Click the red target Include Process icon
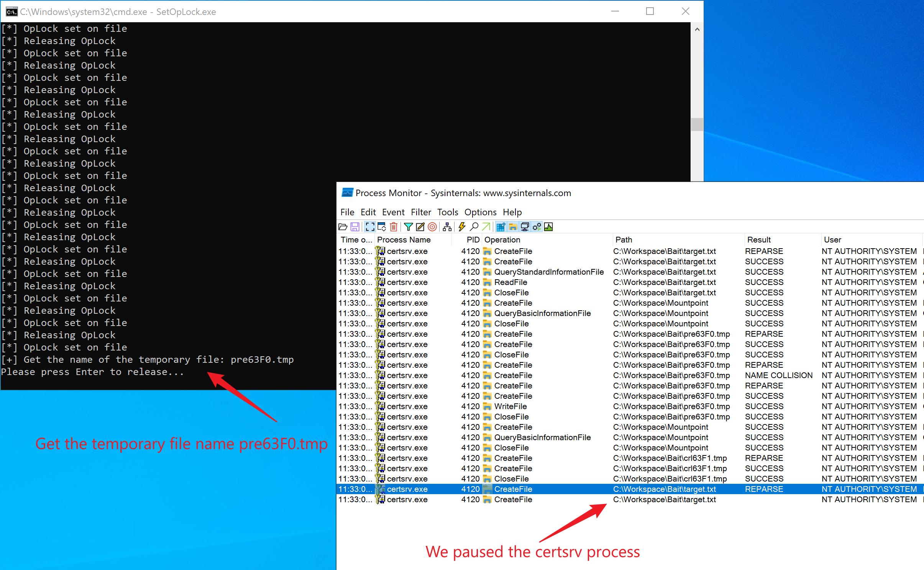This screenshot has width=924, height=570. 432,227
